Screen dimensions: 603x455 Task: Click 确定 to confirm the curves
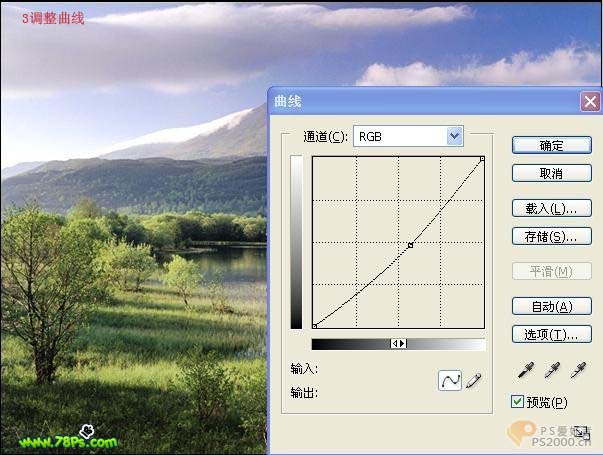[x=551, y=145]
